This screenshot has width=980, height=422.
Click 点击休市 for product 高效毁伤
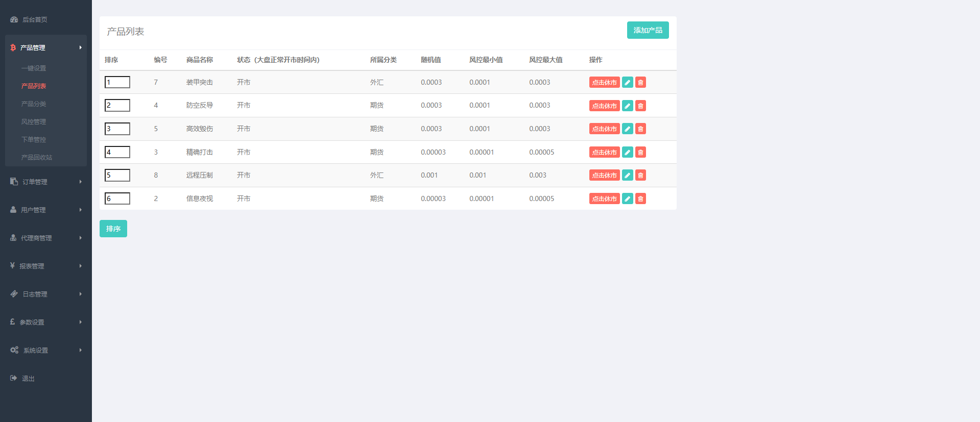pos(604,129)
